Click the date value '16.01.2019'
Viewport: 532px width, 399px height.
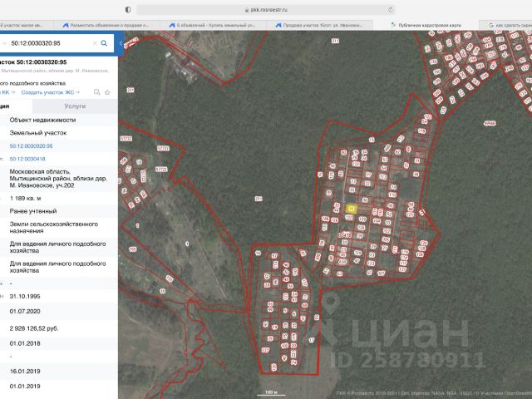[25, 372]
